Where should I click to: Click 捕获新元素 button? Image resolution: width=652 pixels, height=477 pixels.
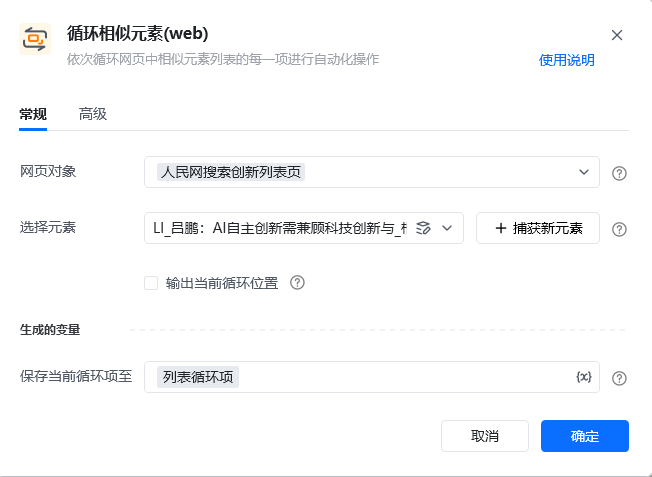[538, 228]
